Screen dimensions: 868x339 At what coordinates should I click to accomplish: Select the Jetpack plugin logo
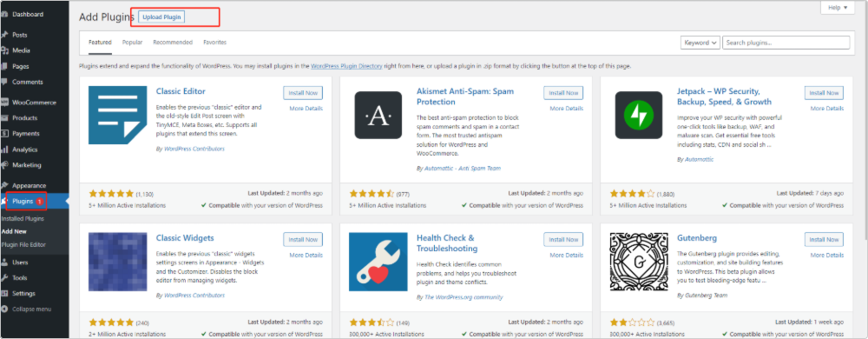pyautogui.click(x=639, y=116)
